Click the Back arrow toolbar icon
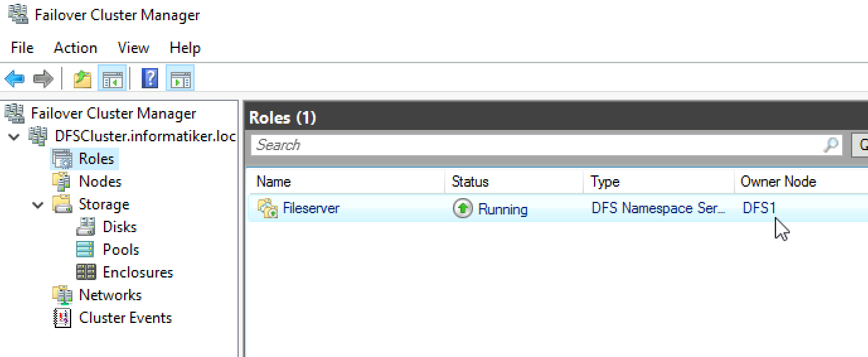The width and height of the screenshot is (868, 357). click(x=14, y=79)
